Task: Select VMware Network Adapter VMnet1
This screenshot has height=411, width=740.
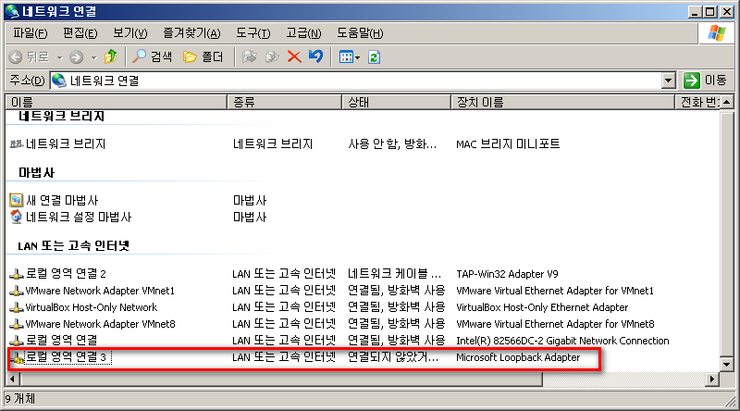Action: click(x=100, y=291)
